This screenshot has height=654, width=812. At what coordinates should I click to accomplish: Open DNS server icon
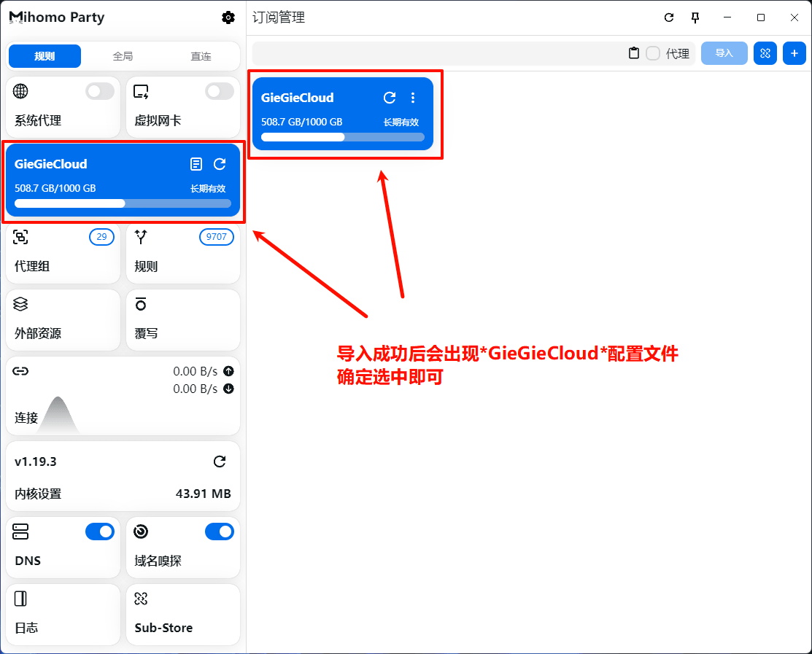tap(20, 532)
